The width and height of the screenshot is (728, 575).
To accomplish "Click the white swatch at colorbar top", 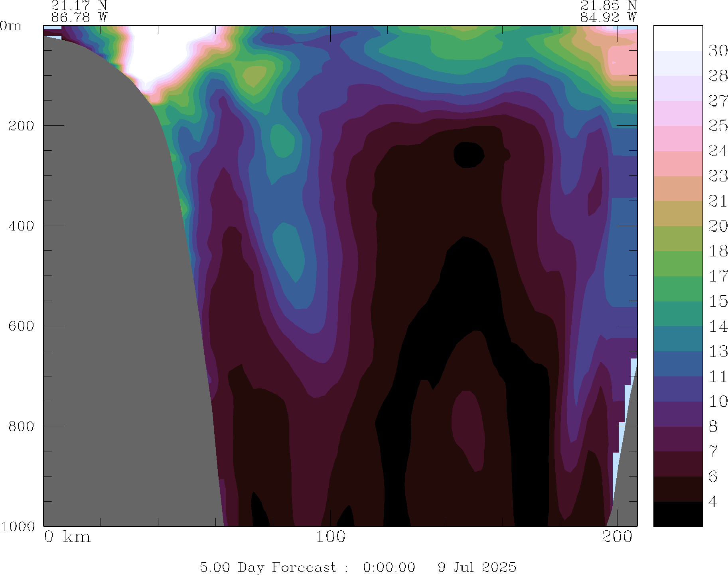I will pyautogui.click(x=678, y=38).
